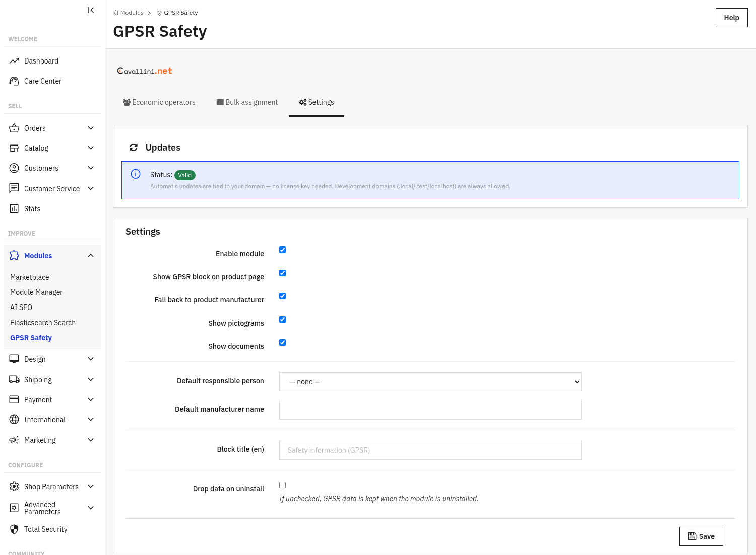Save the GPSR settings
Image resolution: width=756 pixels, height=555 pixels.
pos(701,536)
